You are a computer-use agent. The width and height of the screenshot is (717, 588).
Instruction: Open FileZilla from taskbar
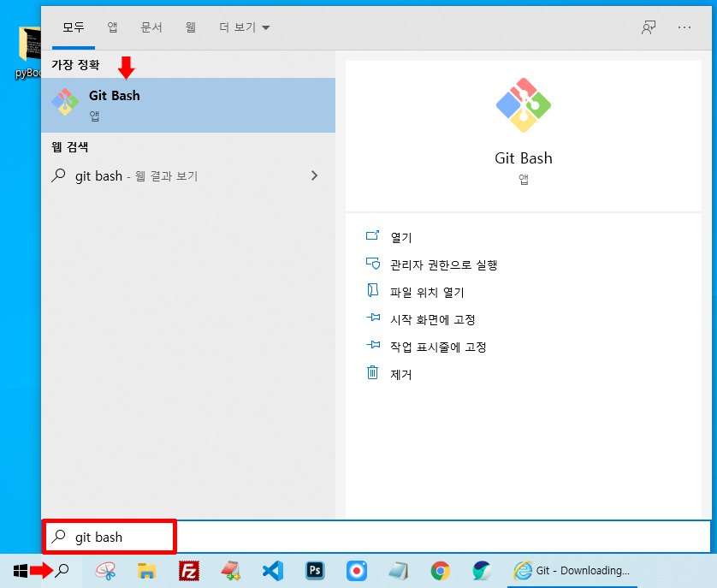click(x=189, y=571)
